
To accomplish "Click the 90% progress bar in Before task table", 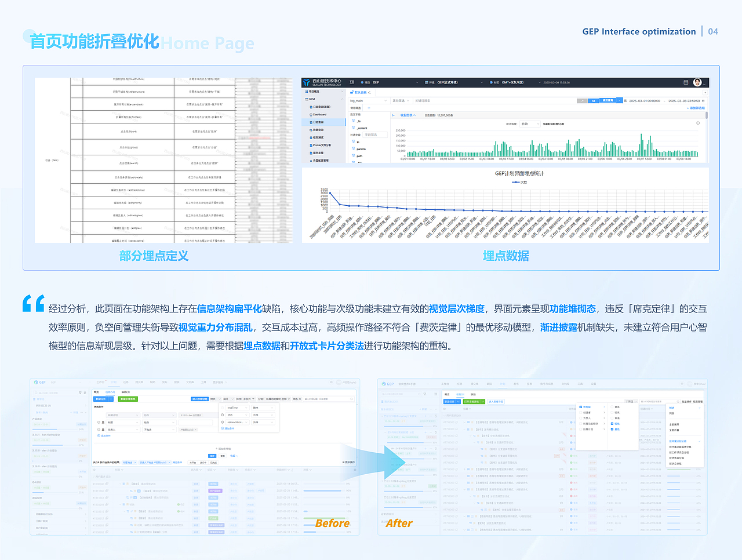I will 324,490.
